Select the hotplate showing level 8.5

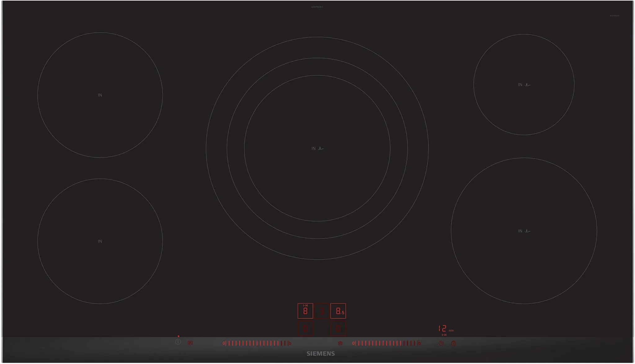click(338, 311)
